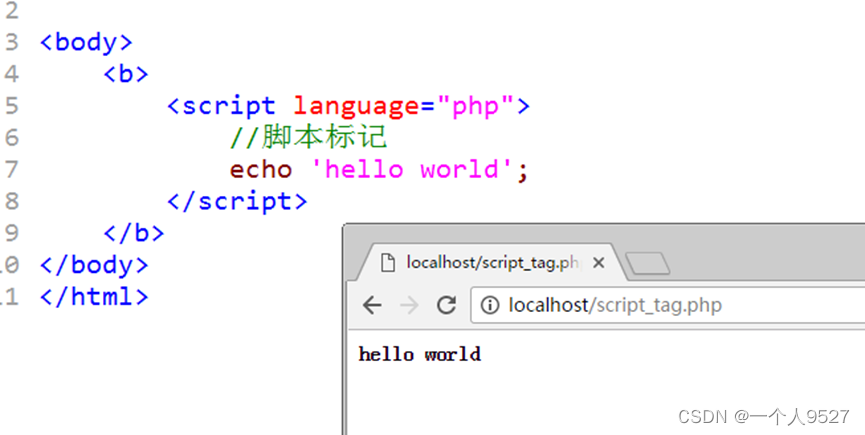This screenshot has height=435, width=865.
Task: Click line number 7 in the gutter
Action: pyautogui.click(x=12, y=169)
